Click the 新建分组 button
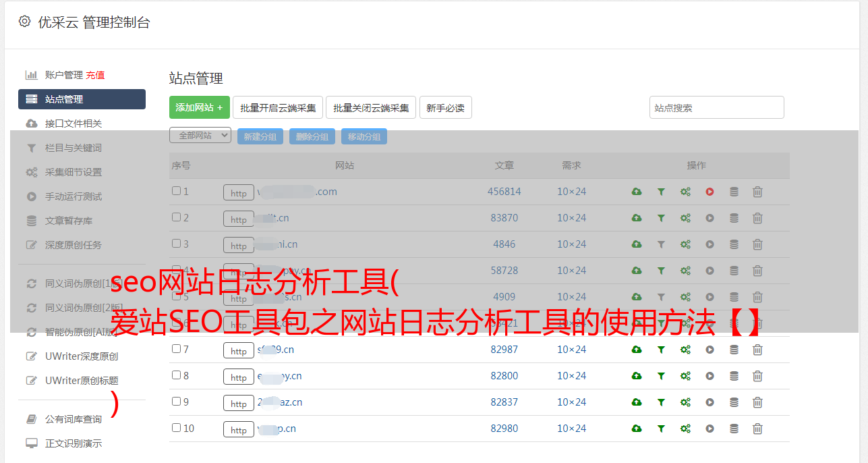 (x=260, y=136)
